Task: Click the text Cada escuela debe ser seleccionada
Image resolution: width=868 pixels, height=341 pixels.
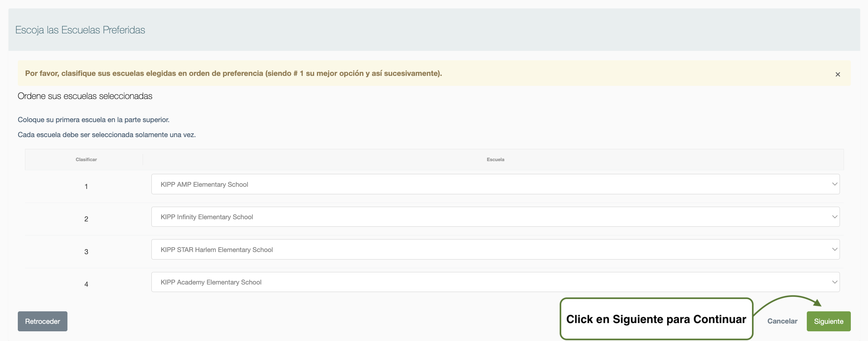Action: coord(106,135)
